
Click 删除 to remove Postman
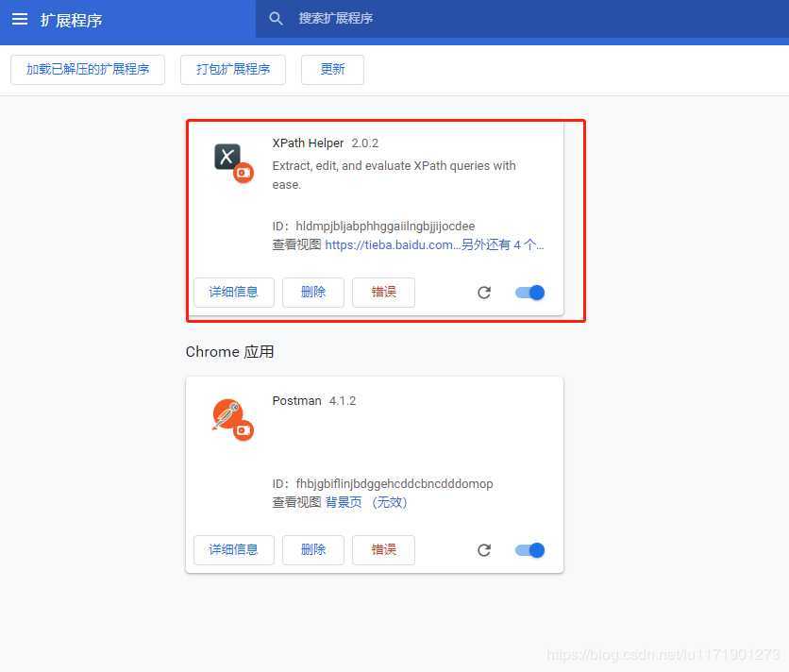pos(313,549)
